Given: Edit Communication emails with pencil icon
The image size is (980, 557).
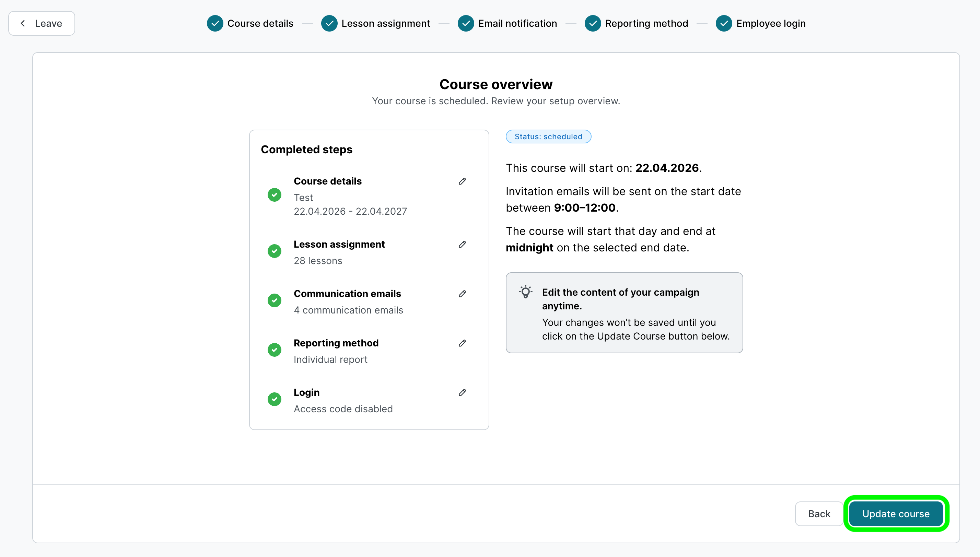Looking at the screenshot, I should pyautogui.click(x=462, y=294).
